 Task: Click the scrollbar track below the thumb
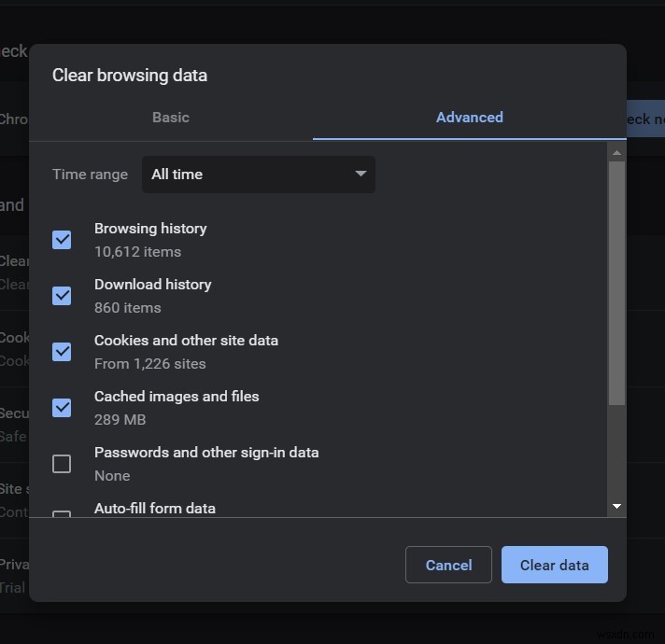(x=616, y=453)
